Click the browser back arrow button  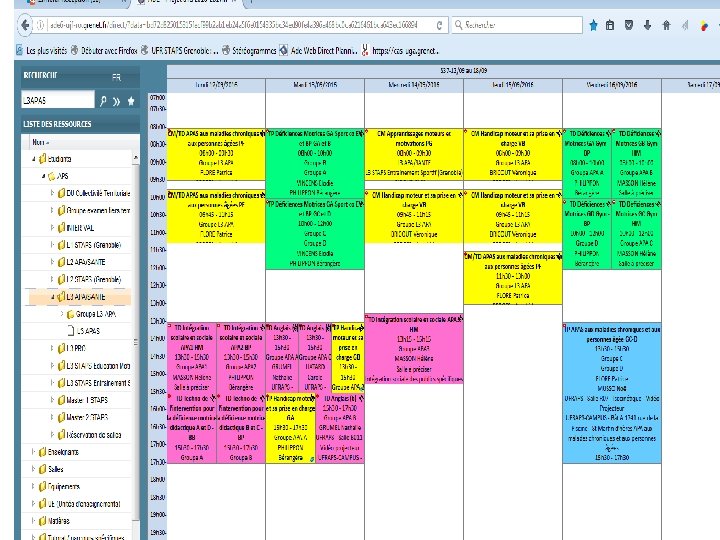[25, 25]
